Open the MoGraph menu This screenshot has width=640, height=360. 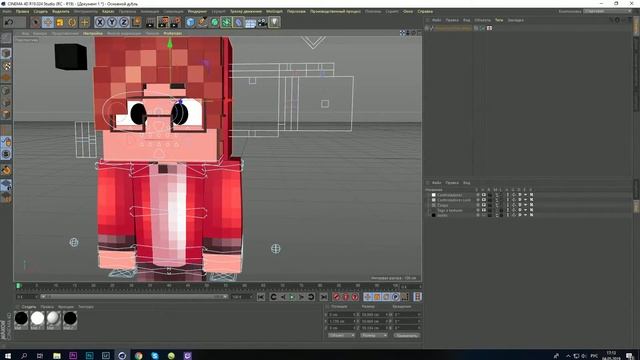coord(274,11)
